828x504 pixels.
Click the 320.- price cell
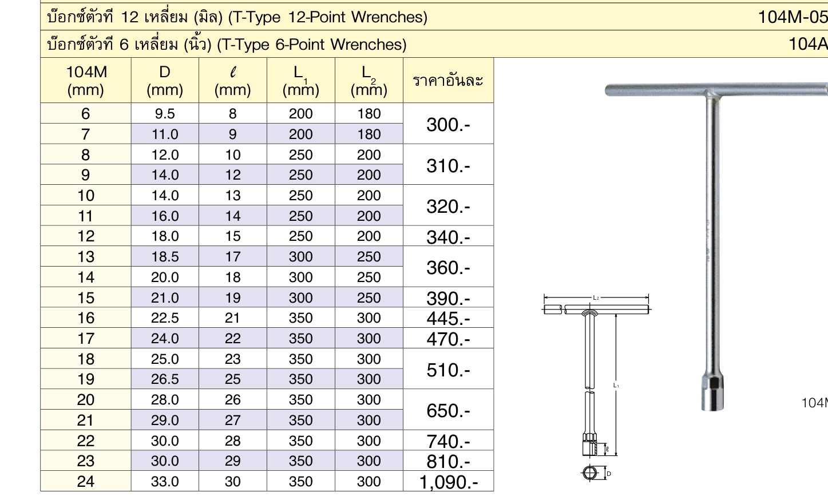pyautogui.click(x=448, y=205)
